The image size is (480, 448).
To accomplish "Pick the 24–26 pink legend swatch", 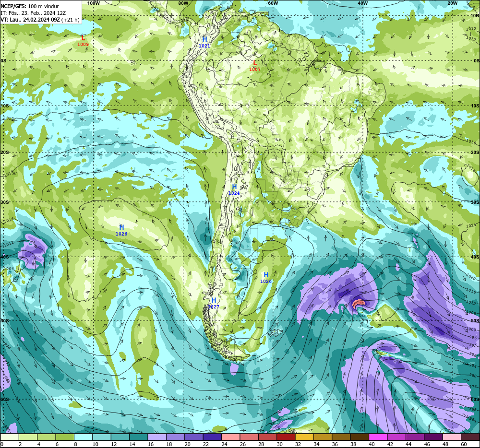I will coord(231,437).
